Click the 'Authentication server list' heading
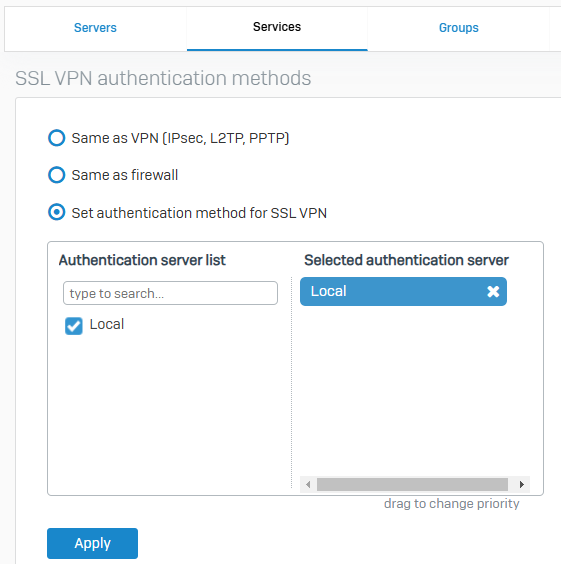This screenshot has height=564, width=561. pos(142,260)
